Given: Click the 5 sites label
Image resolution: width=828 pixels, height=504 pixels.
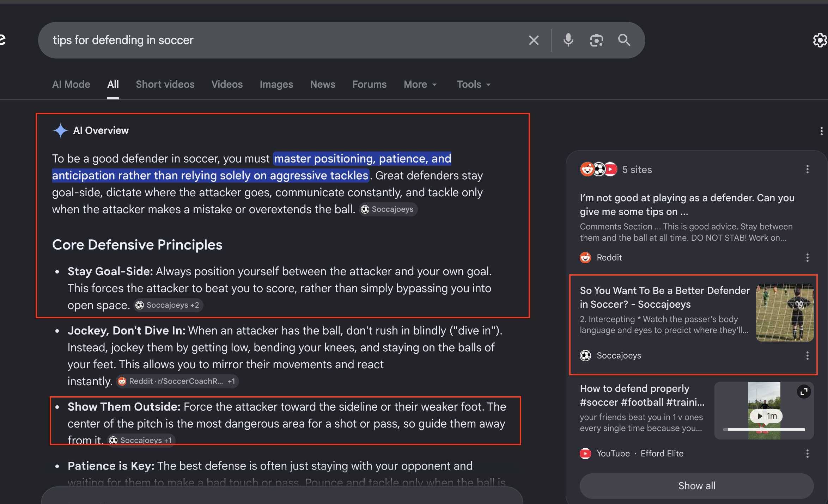Looking at the screenshot, I should pyautogui.click(x=637, y=170).
